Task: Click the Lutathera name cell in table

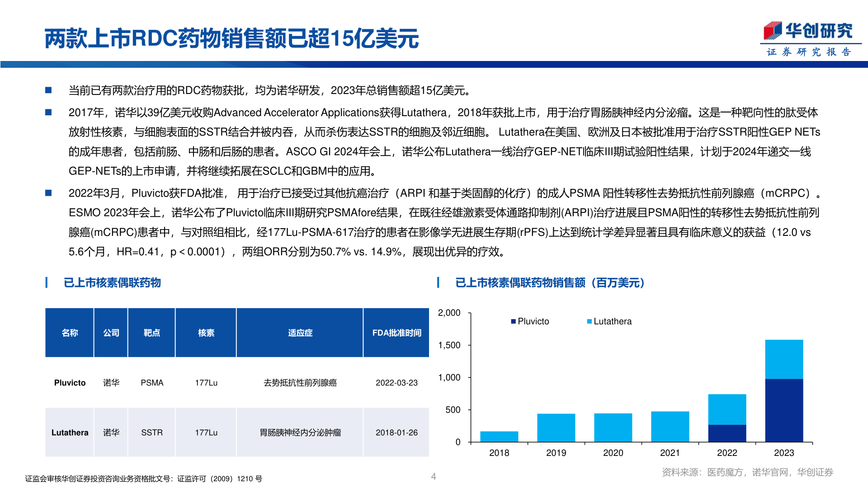Action: pyautogui.click(x=70, y=432)
